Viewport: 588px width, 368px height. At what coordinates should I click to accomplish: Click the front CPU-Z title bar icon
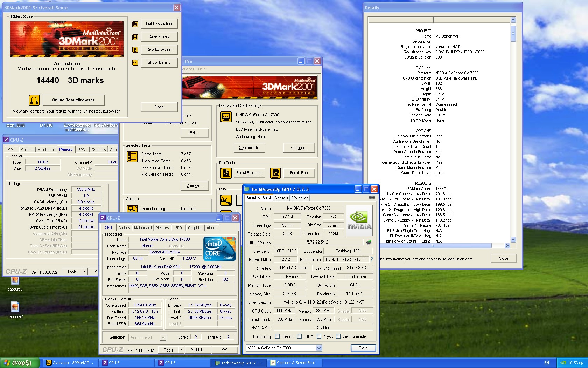[x=103, y=218]
